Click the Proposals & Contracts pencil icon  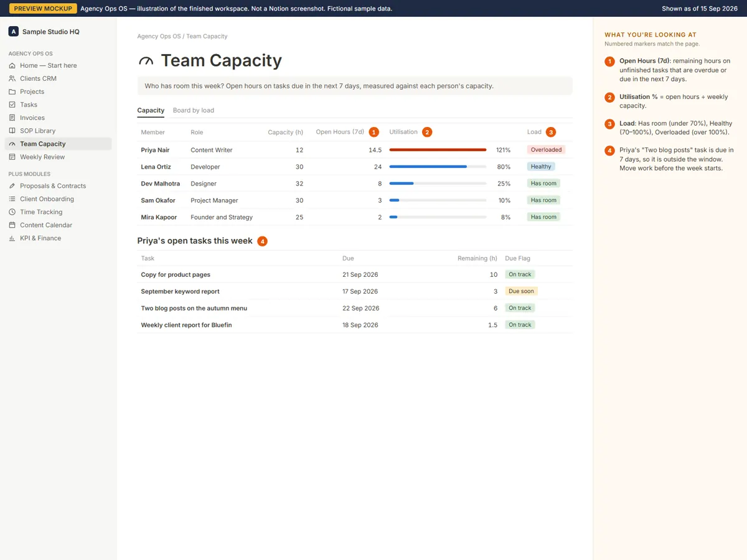coord(12,186)
